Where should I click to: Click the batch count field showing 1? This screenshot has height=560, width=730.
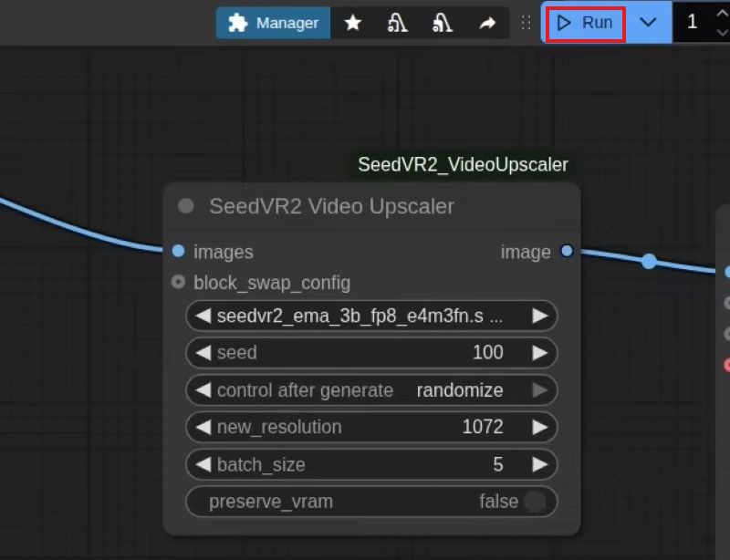692,23
